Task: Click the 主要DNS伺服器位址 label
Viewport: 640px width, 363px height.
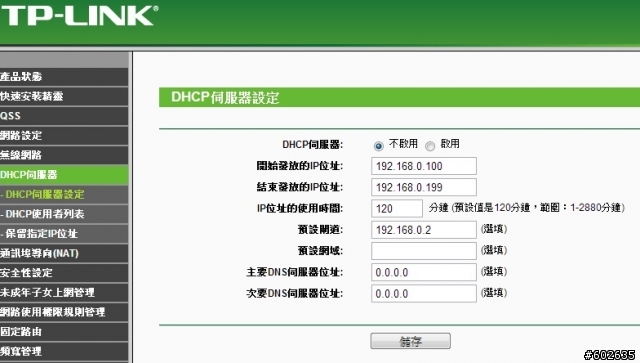Action: 295,272
